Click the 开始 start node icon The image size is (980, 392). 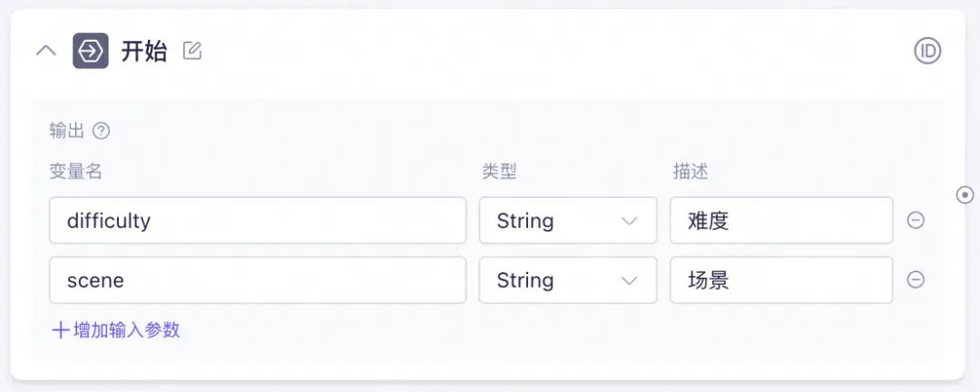pyautogui.click(x=90, y=51)
